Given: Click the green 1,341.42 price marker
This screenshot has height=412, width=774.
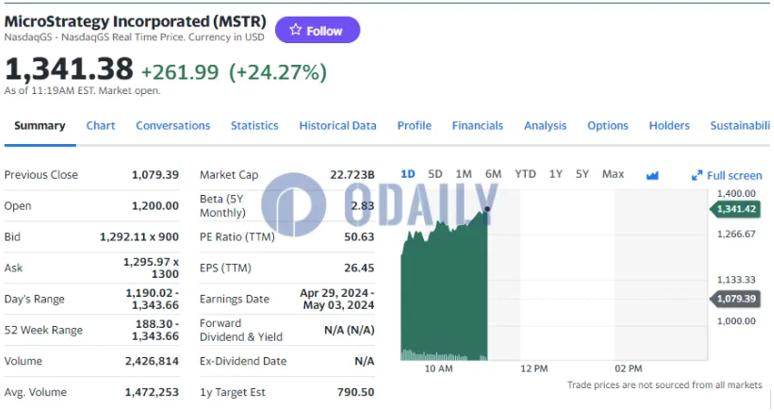Looking at the screenshot, I should (736, 209).
